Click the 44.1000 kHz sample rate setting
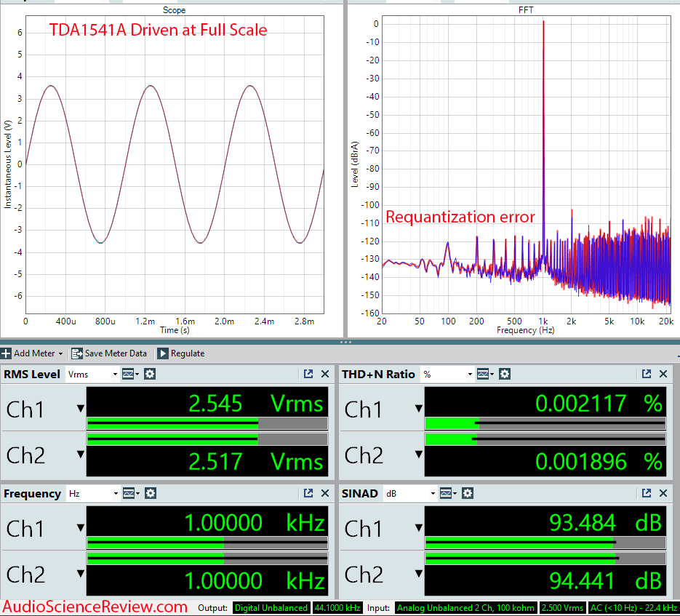The height and width of the screenshot is (616, 680). 337,608
